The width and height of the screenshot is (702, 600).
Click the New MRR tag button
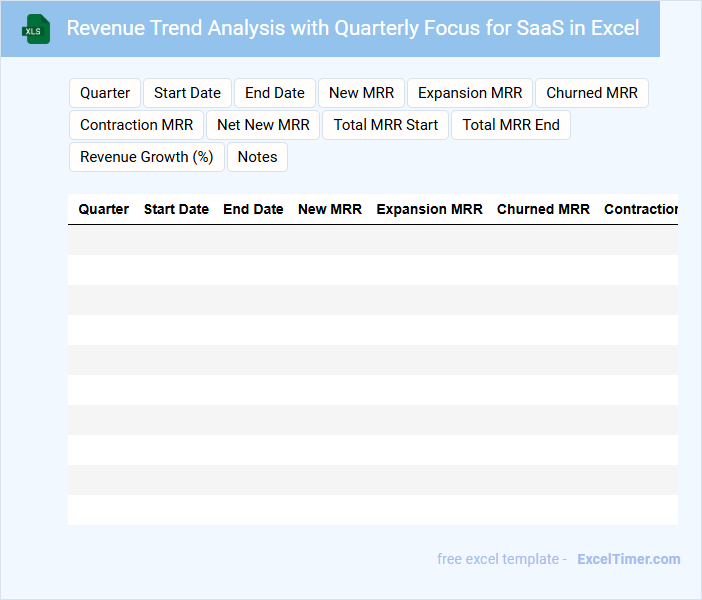[361, 93]
